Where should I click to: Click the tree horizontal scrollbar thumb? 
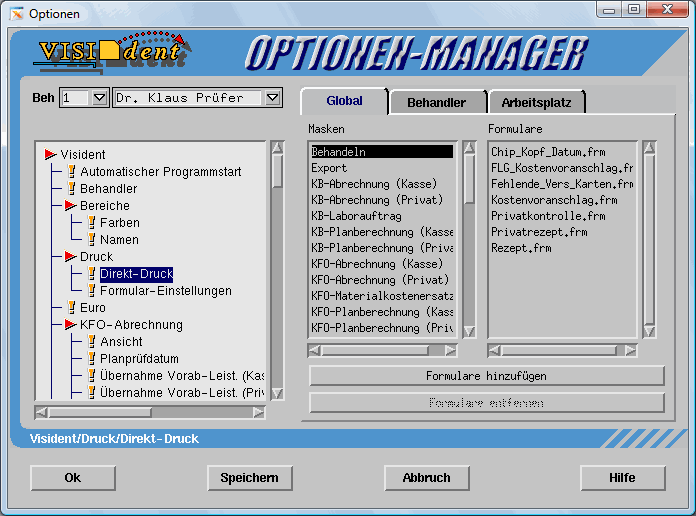pyautogui.click(x=100, y=413)
